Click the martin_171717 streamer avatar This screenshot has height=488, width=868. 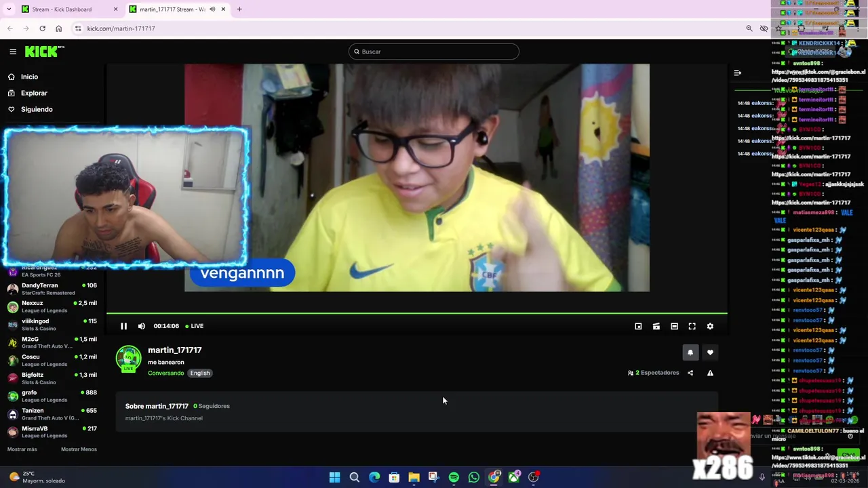[128, 359]
